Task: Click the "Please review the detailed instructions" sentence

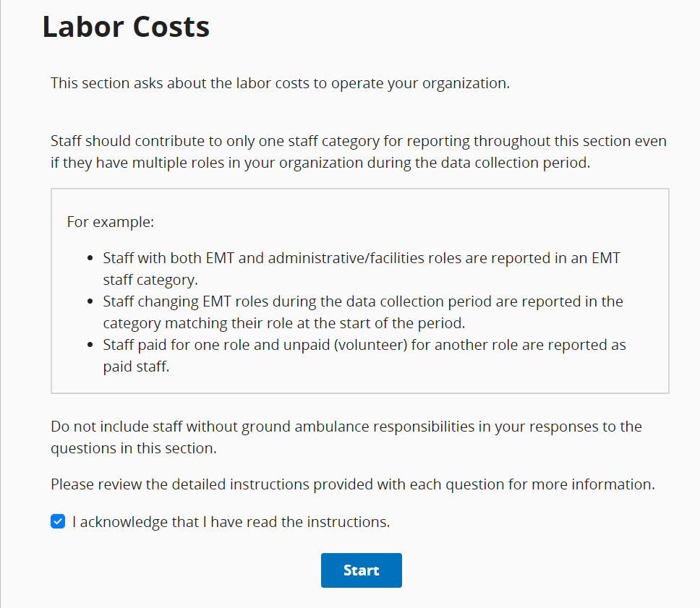Action: pyautogui.click(x=352, y=484)
